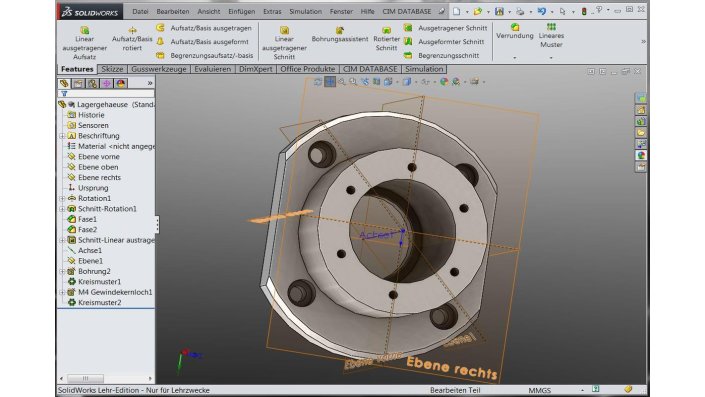This screenshot has height=397, width=705.
Task: Click the Undo arrow icon
Action: tap(542, 11)
